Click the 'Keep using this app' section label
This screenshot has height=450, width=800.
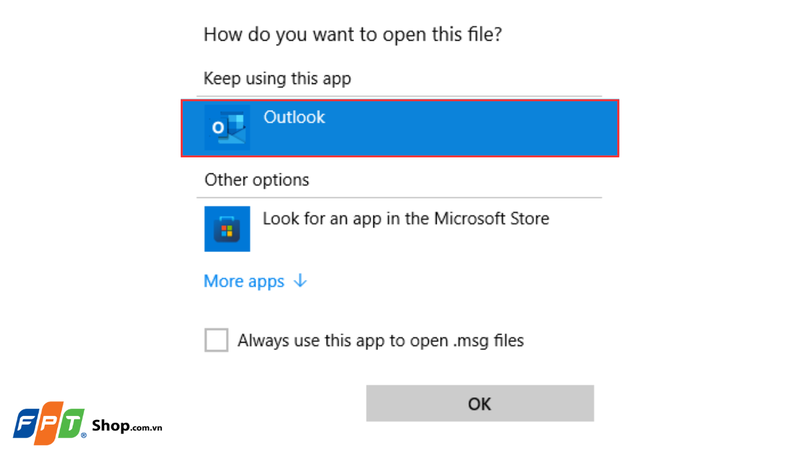point(277,78)
